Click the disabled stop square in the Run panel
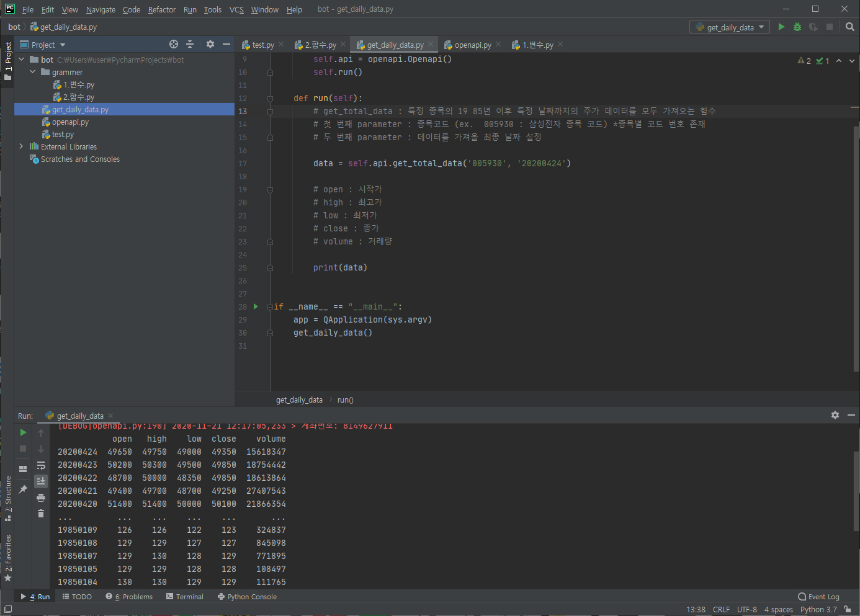The width and height of the screenshot is (860, 616). coord(23,449)
